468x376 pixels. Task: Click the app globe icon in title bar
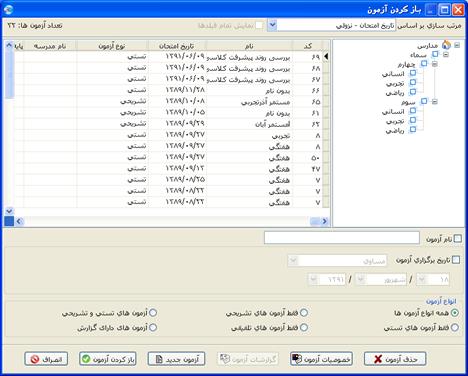pyautogui.click(x=9, y=9)
